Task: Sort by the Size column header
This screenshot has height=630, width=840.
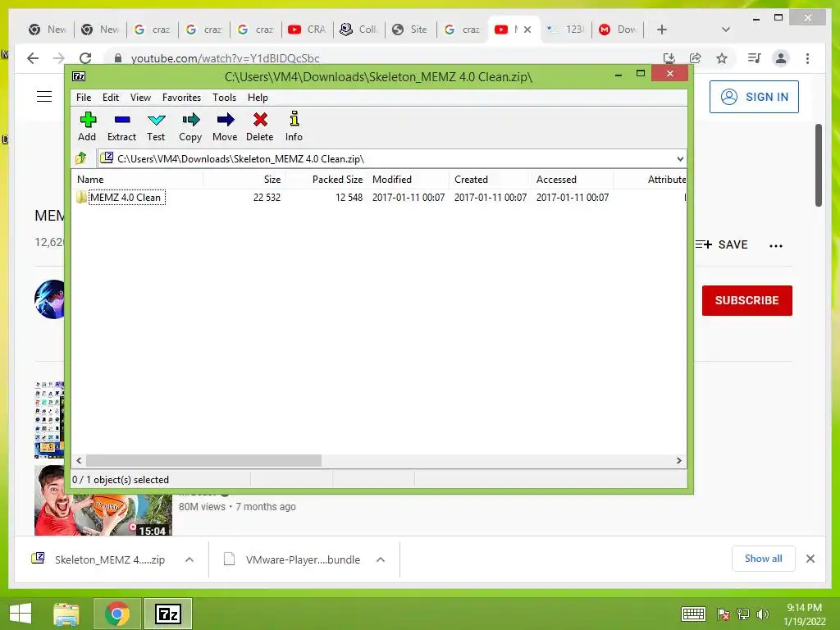Action: 244,180
